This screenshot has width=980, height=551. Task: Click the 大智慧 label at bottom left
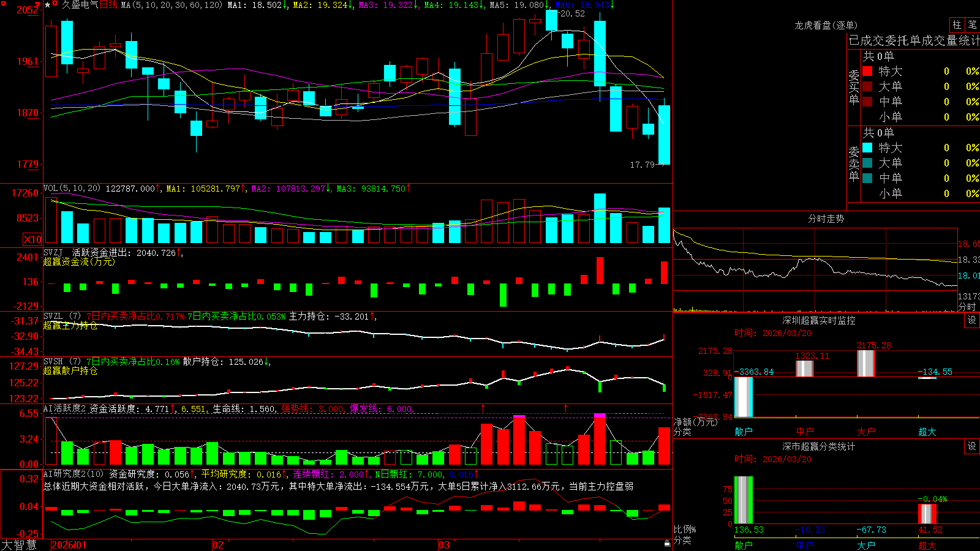(x=19, y=544)
